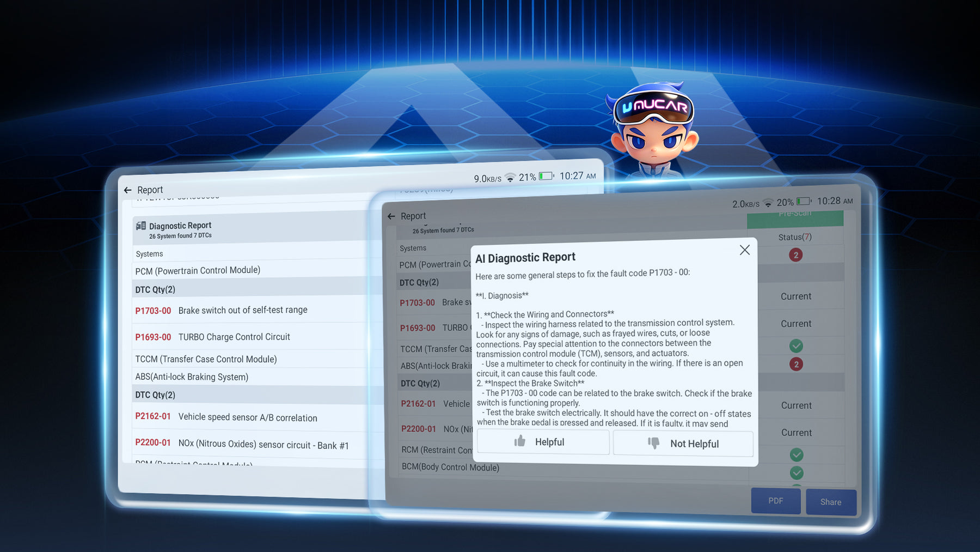
Task: Click the thumbs-up icon in the Helpful button
Action: [520, 441]
